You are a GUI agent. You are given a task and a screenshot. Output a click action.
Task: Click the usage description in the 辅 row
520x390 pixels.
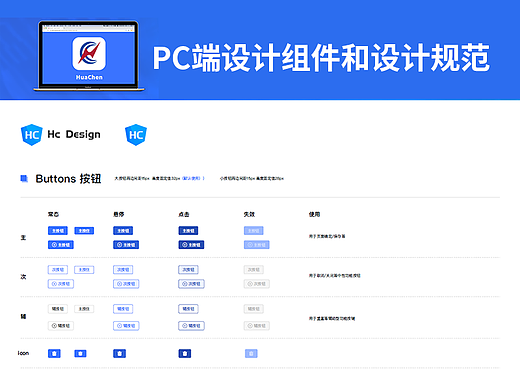coord(332,319)
